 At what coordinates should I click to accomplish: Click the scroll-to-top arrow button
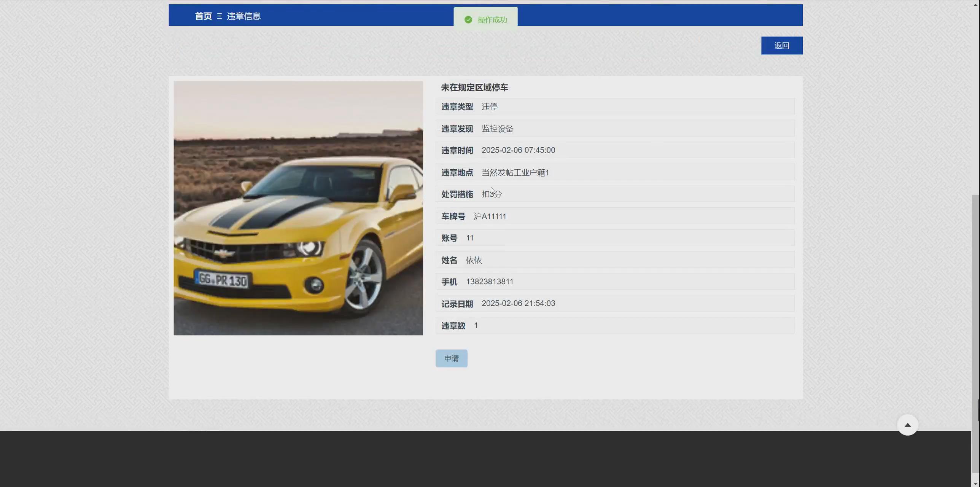pos(908,425)
